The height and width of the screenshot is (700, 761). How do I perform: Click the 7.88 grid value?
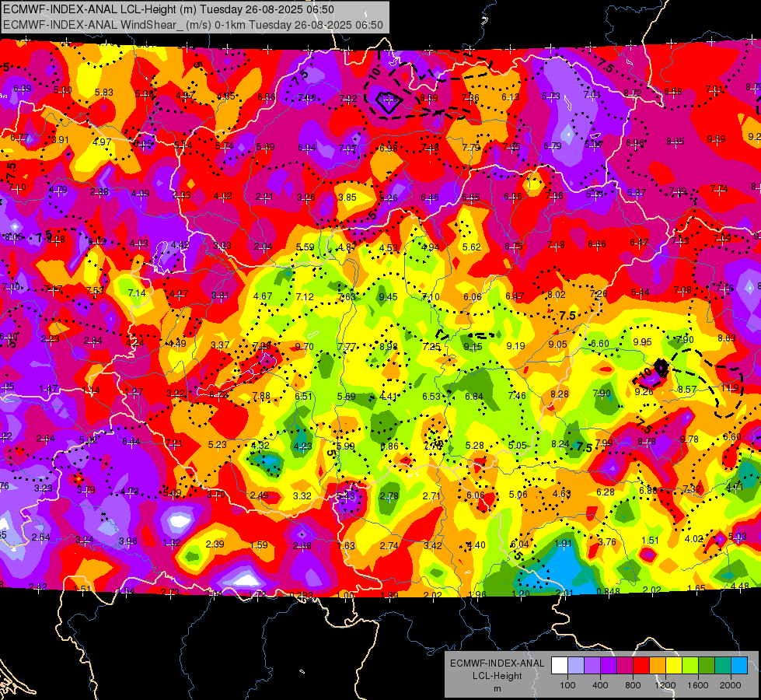(x=261, y=396)
